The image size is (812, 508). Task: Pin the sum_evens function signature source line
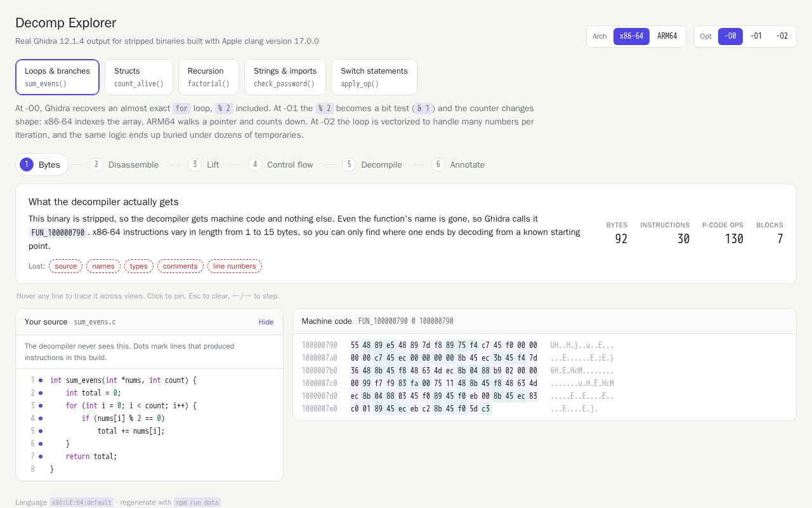150,380
